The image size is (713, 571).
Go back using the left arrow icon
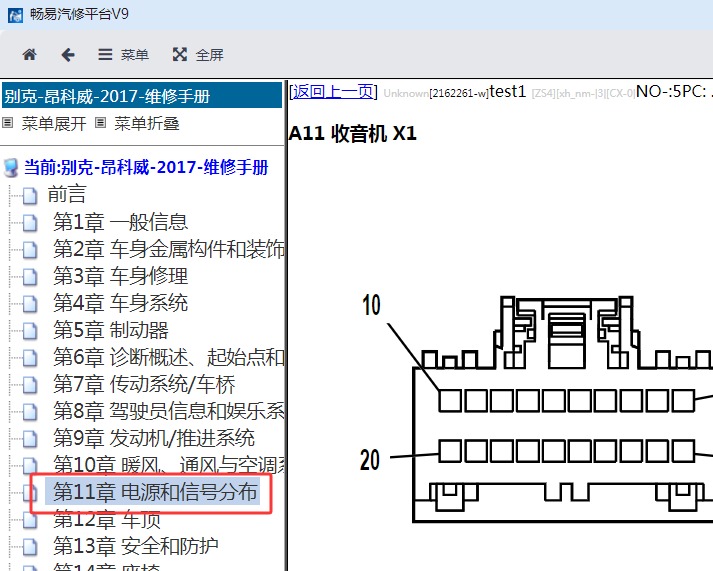(x=68, y=55)
